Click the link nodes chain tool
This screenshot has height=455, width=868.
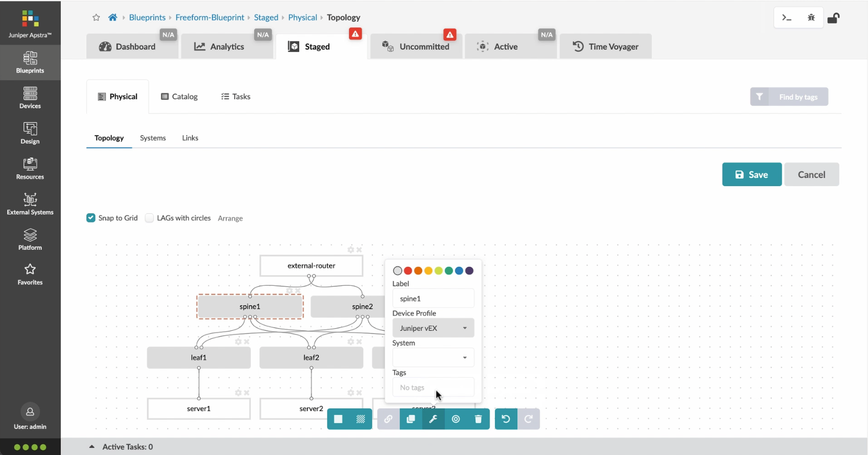[x=388, y=419]
